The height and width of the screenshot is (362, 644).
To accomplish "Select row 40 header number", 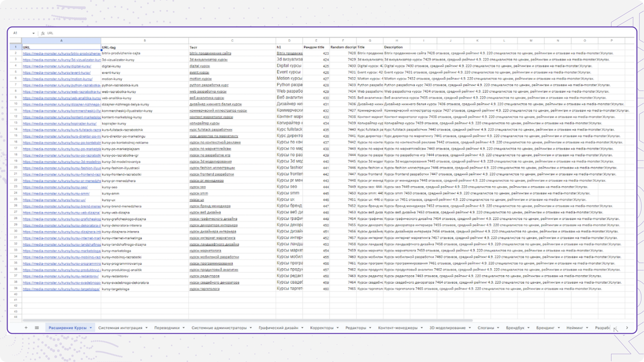I will tap(16, 295).
